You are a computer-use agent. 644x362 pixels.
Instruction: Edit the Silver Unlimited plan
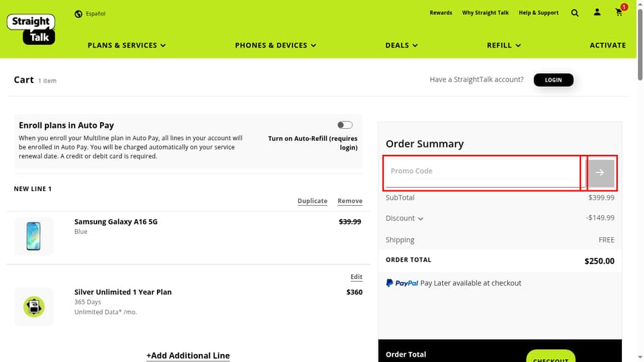356,277
